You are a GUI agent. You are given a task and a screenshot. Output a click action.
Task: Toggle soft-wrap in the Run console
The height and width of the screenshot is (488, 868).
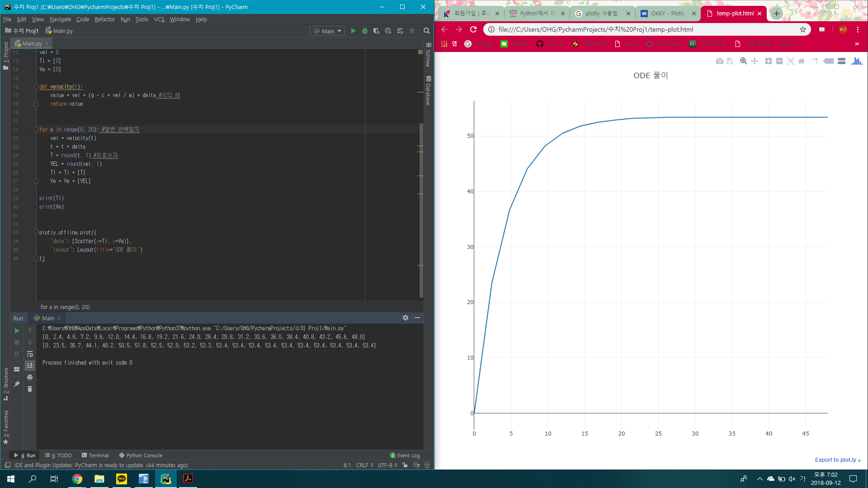point(30,354)
